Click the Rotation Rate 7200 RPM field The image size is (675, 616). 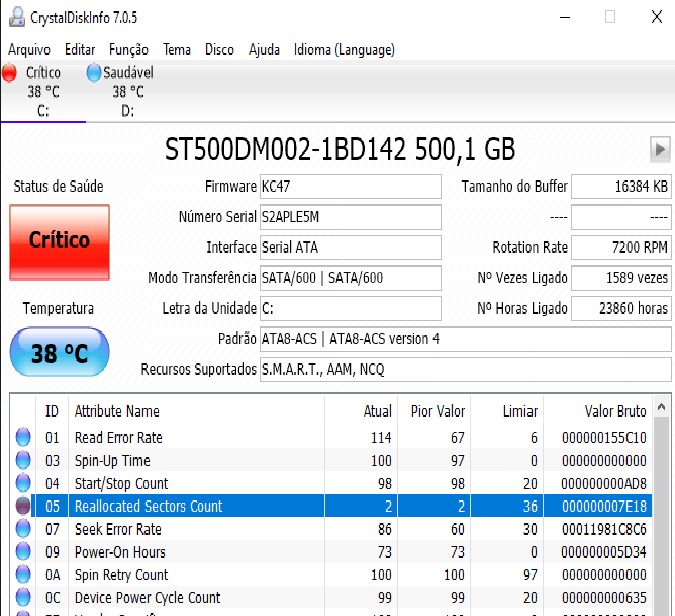click(621, 248)
